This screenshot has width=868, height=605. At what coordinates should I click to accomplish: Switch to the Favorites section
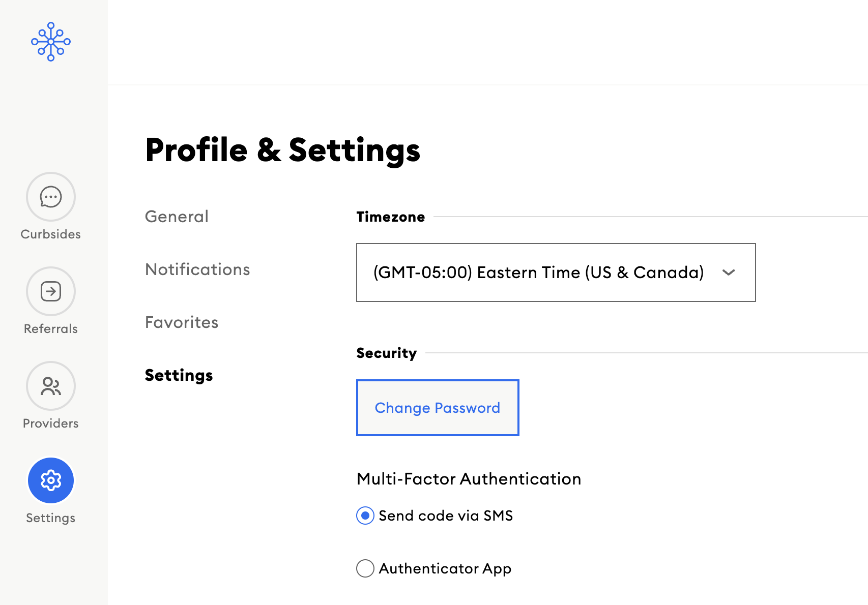point(182,322)
